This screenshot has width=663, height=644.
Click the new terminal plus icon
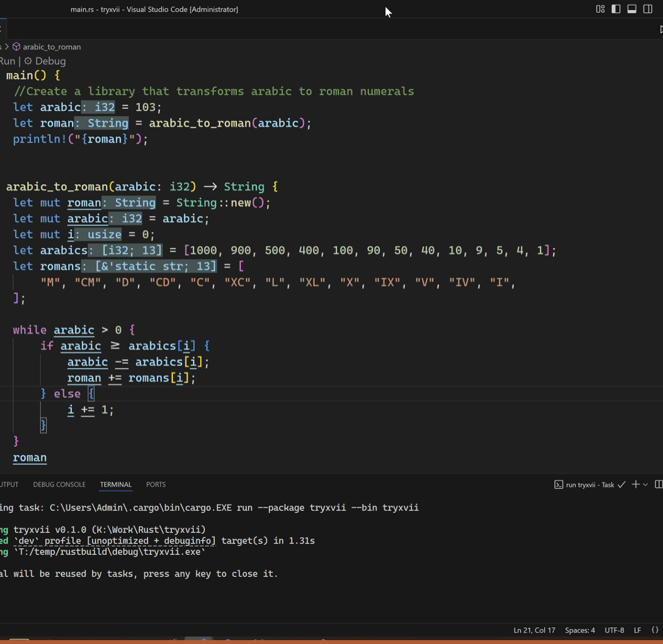pyautogui.click(x=636, y=485)
